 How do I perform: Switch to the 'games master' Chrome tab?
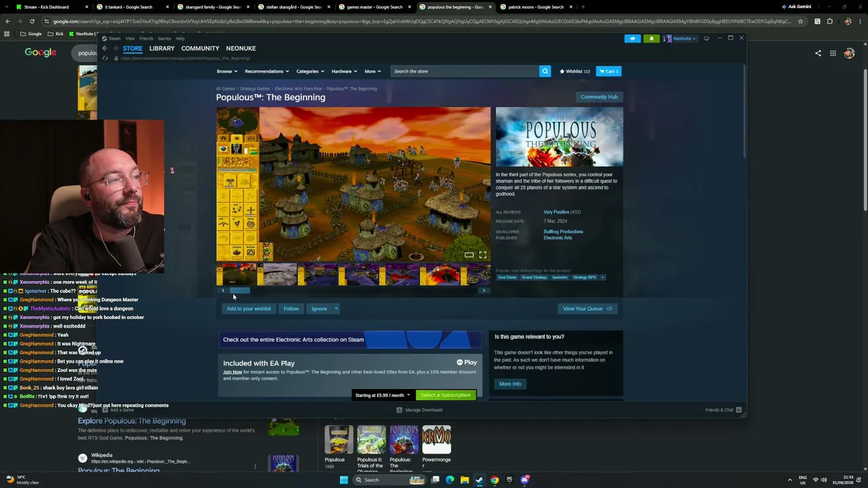(374, 7)
